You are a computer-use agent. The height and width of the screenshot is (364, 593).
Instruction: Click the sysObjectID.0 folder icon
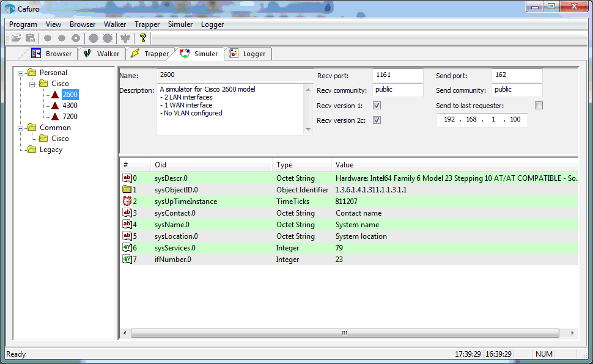coord(127,190)
